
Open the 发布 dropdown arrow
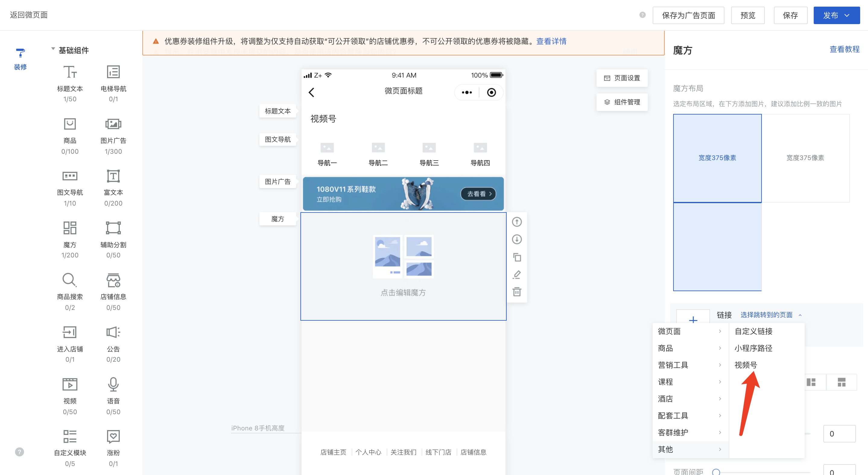point(847,15)
